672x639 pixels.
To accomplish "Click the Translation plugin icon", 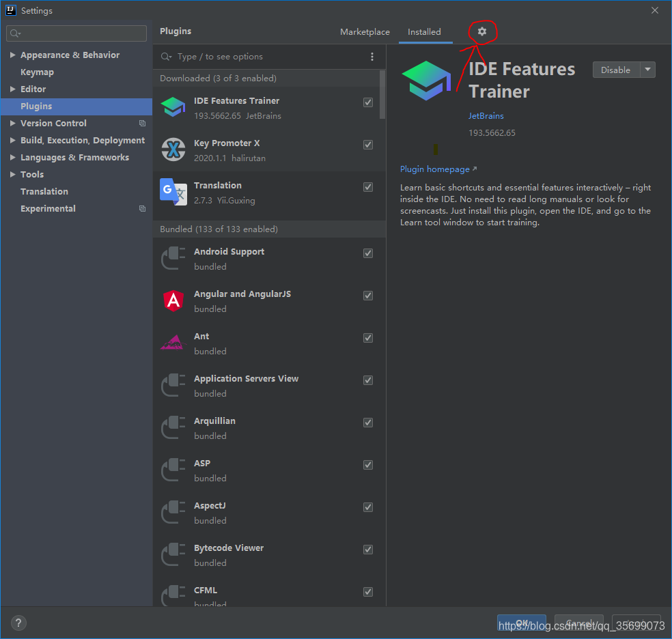I will [173, 192].
